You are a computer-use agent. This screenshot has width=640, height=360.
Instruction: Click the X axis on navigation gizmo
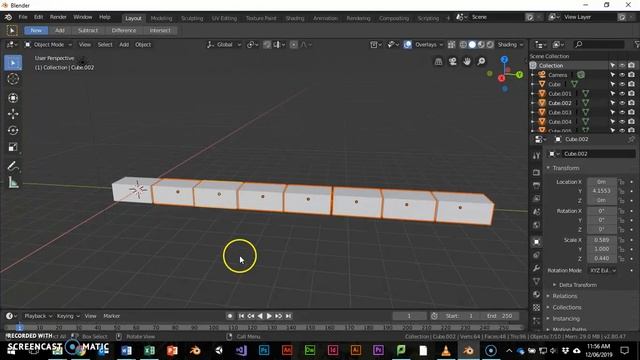coord(502,78)
